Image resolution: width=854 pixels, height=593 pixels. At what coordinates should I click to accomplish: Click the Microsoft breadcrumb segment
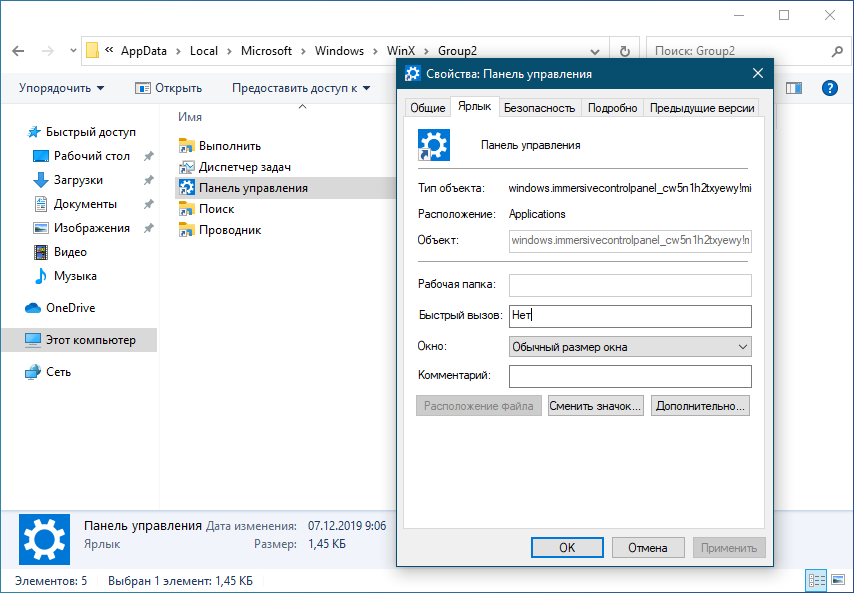pyautogui.click(x=266, y=51)
